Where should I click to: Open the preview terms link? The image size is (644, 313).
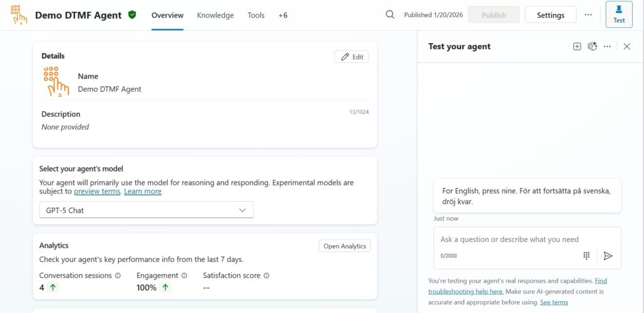tap(97, 192)
